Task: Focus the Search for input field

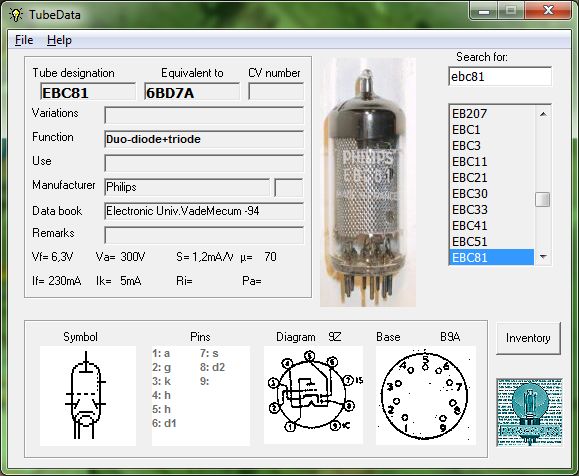Action: point(500,76)
